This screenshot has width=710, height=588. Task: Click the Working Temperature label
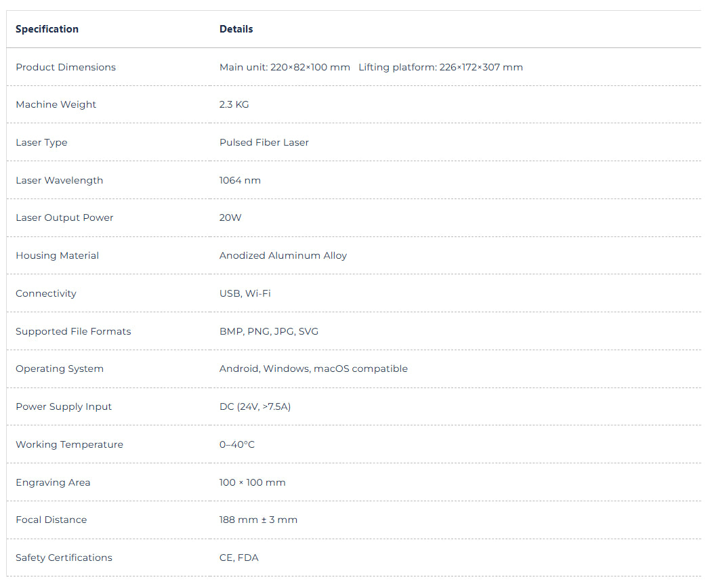pos(69,444)
